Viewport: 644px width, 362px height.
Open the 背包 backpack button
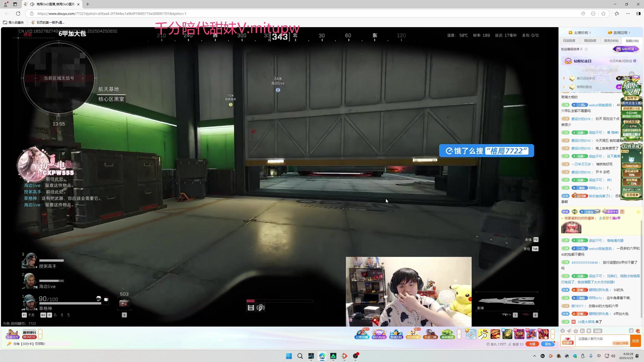pos(548,344)
